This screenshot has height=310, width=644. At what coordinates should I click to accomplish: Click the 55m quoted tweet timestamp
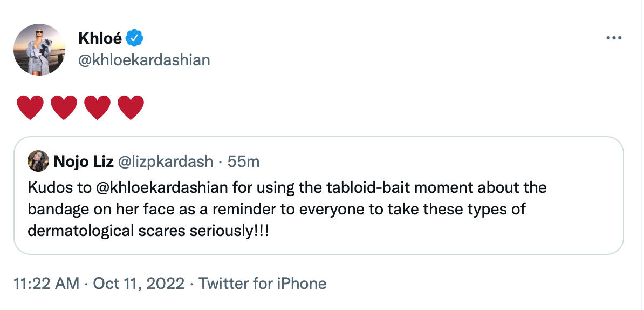coord(243,161)
